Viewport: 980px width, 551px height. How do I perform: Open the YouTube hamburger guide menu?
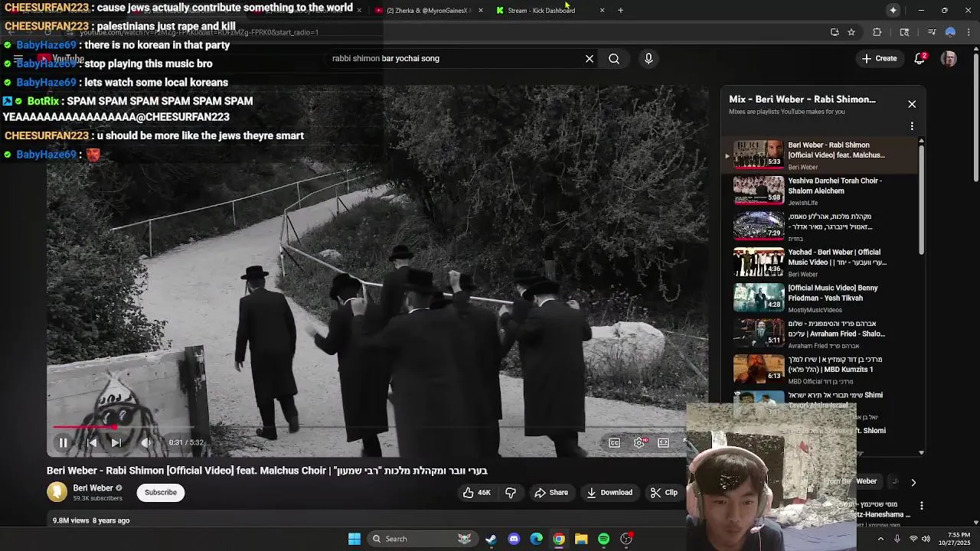[x=18, y=59]
